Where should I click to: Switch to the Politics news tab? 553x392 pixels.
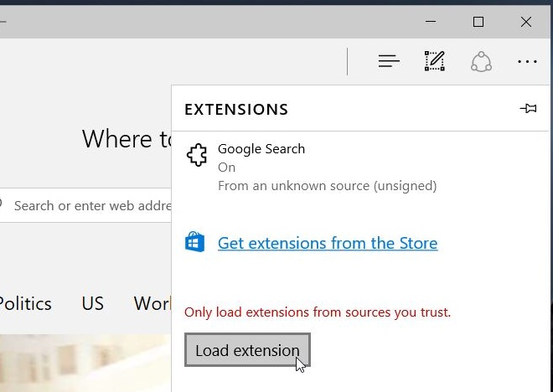click(x=24, y=303)
